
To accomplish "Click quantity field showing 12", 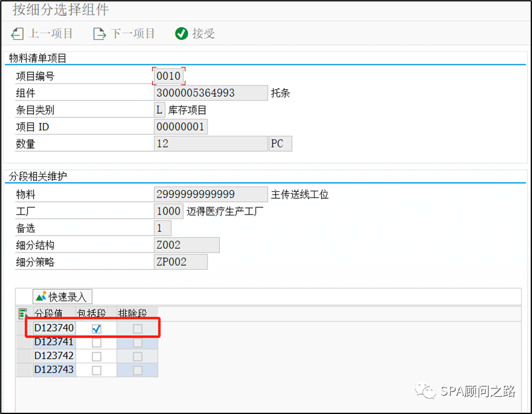I will [x=211, y=144].
